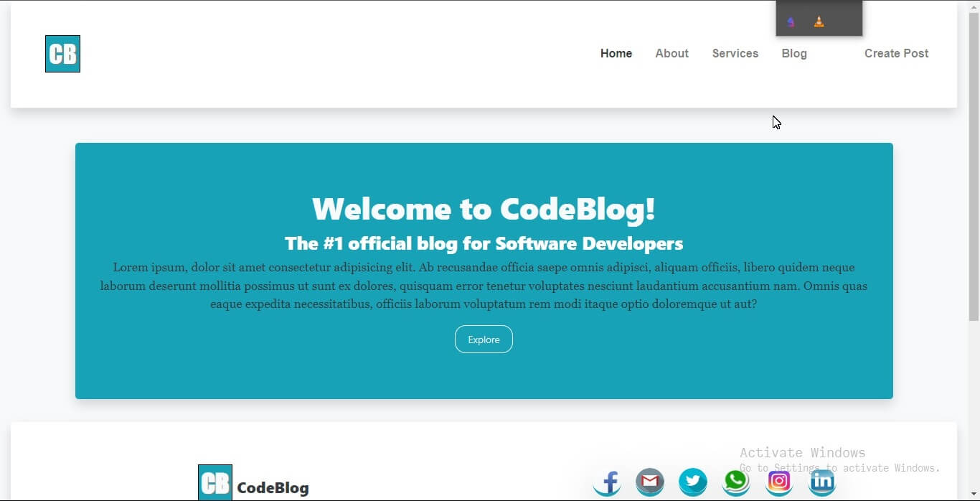The width and height of the screenshot is (980, 501).
Task: Click the LinkedIn icon
Action: click(822, 482)
